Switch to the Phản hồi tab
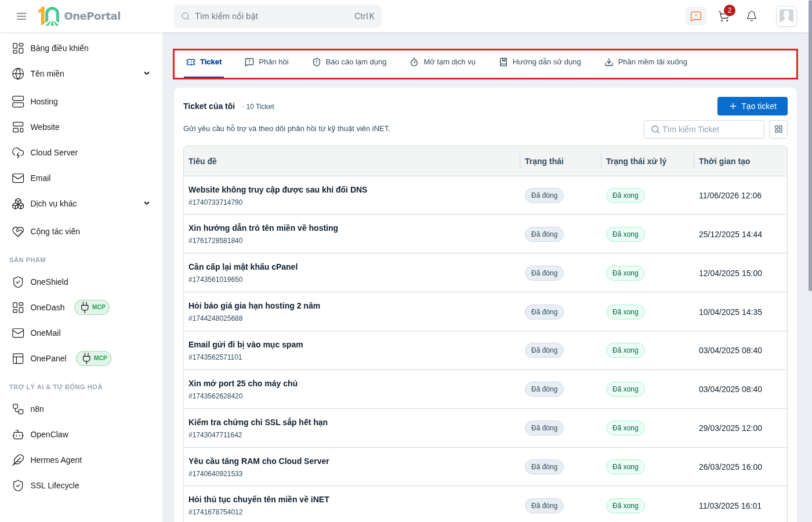This screenshot has height=522, width=812. click(x=266, y=62)
